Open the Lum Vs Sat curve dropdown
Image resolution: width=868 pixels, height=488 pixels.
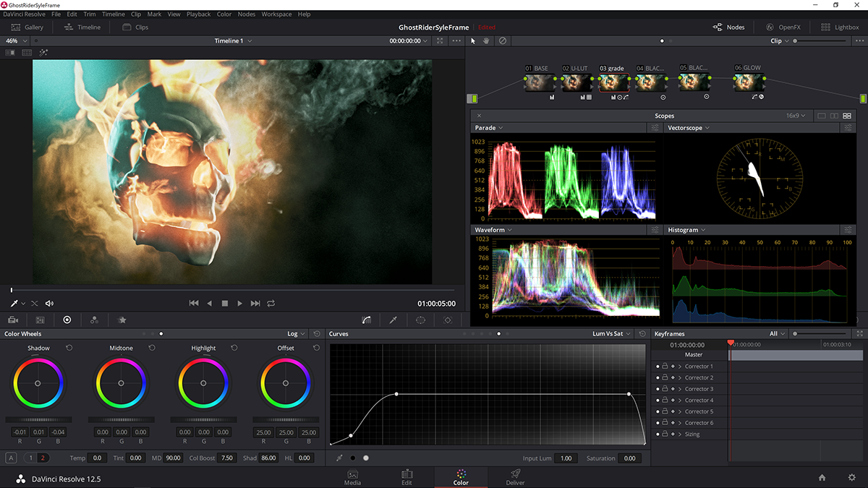pyautogui.click(x=612, y=334)
